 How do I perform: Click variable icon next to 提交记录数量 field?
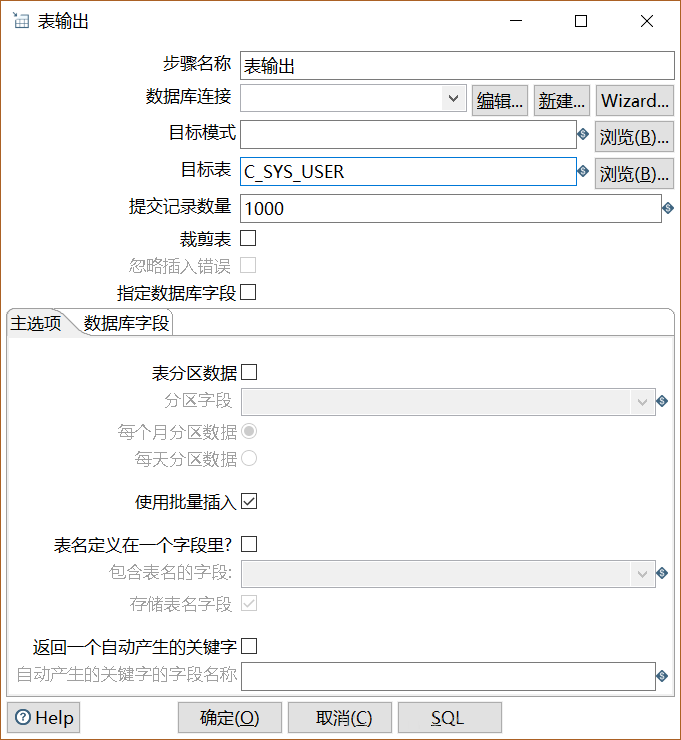coord(668,208)
